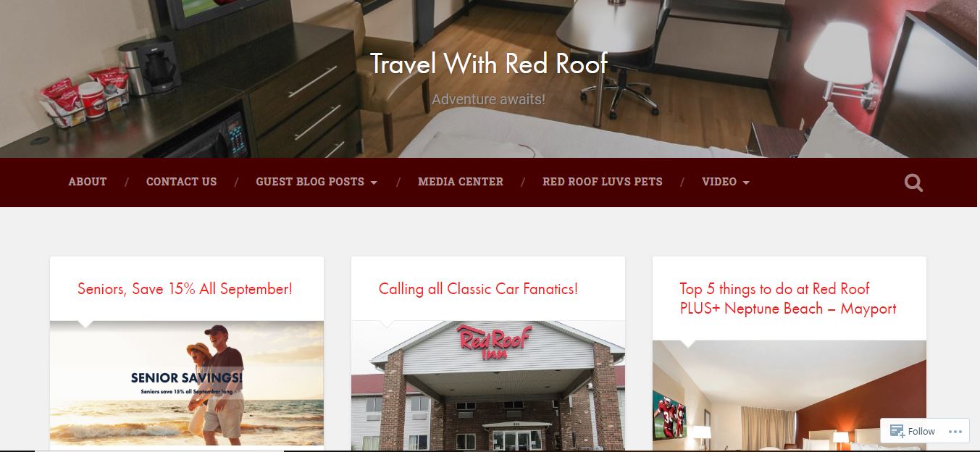This screenshot has height=452, width=980.
Task: Open the three-dots more options button
Action: click(955, 431)
